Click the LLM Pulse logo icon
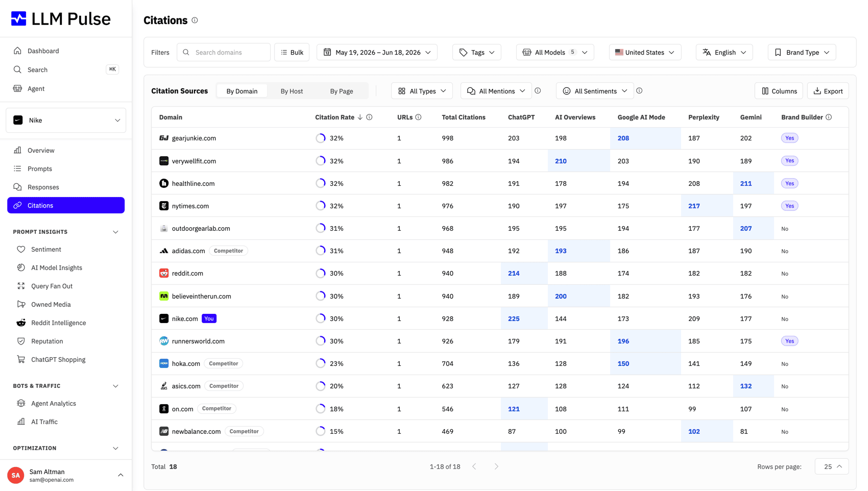Image resolution: width=868 pixels, height=491 pixels. (x=19, y=19)
